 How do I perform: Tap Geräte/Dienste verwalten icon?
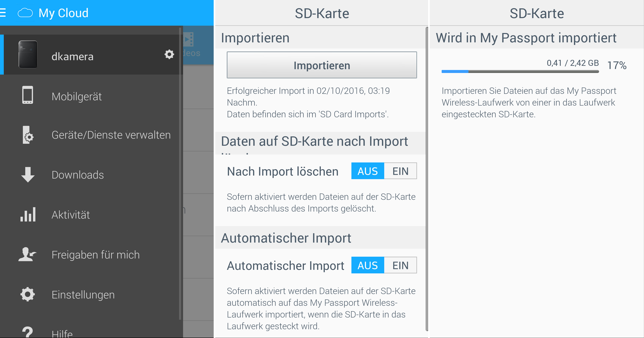(28, 135)
